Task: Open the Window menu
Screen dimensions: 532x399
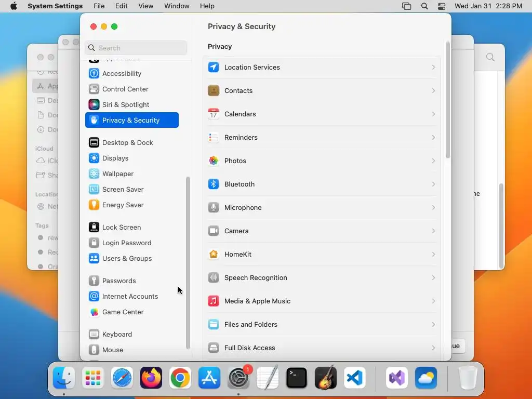Action: coord(177,6)
